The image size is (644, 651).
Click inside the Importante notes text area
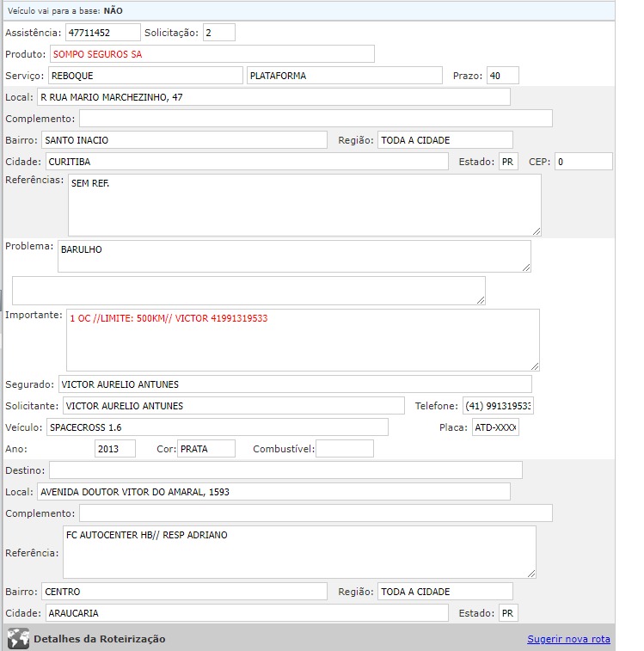pos(303,340)
